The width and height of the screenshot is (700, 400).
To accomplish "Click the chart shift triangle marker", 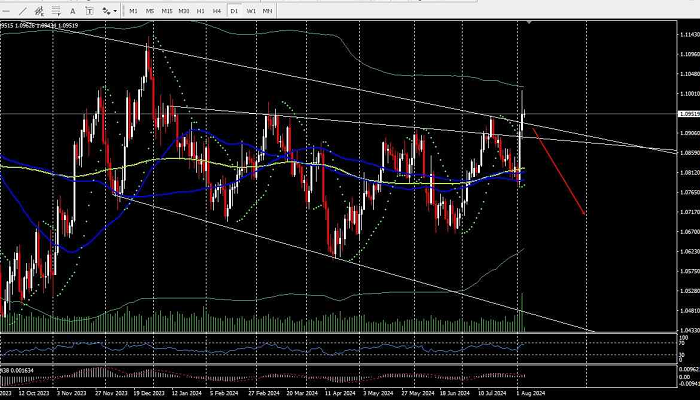I will [x=529, y=21].
